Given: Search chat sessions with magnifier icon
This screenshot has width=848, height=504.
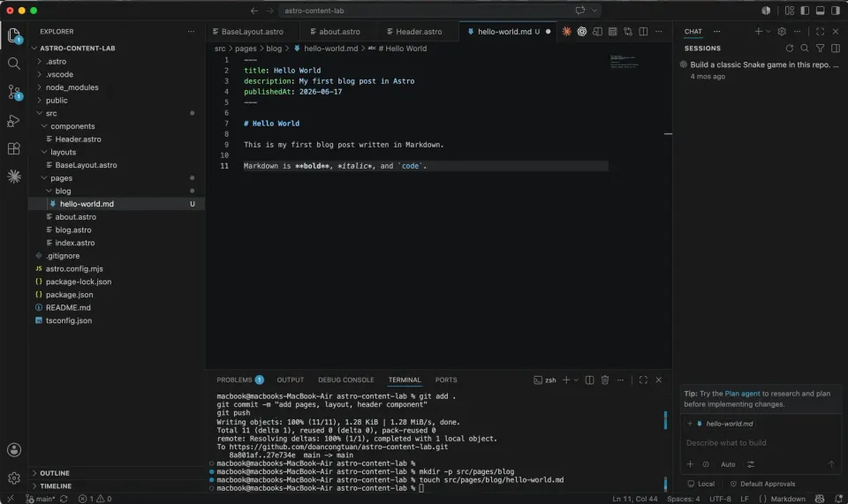Looking at the screenshot, I should click(805, 48).
